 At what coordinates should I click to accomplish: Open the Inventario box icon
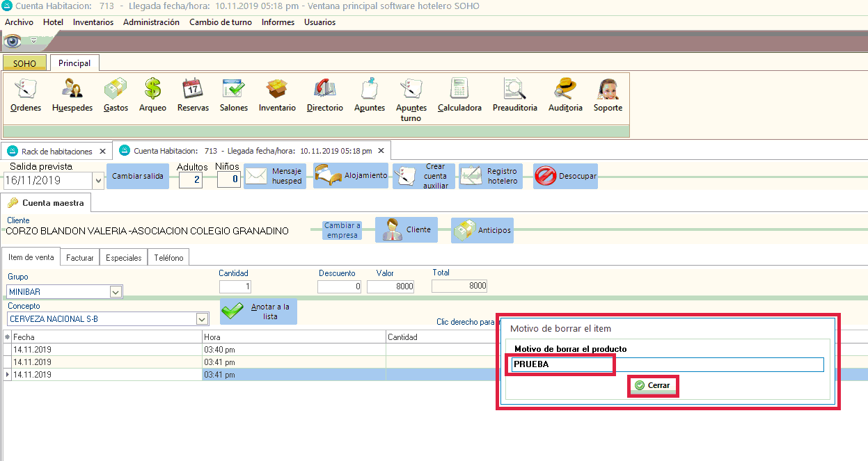[x=277, y=95]
